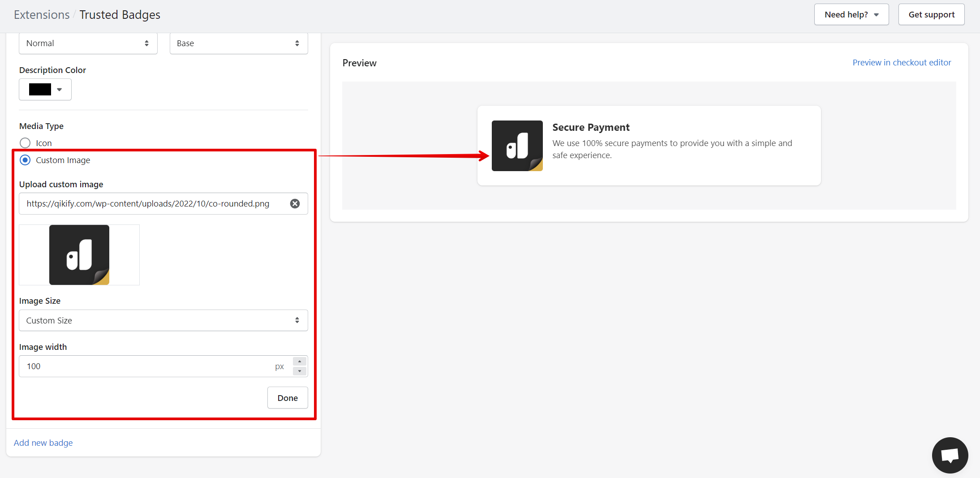This screenshot has width=980, height=478.
Task: Click the Trusted Badges page title
Action: [x=120, y=15]
